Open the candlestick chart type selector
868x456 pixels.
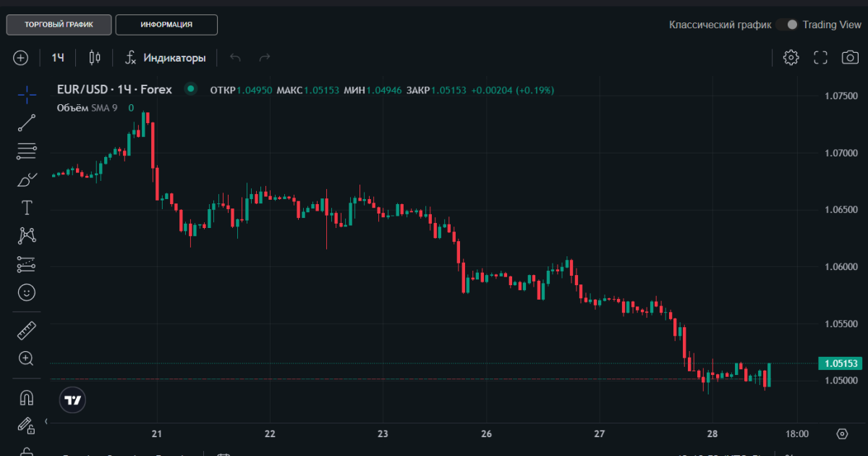coord(95,57)
